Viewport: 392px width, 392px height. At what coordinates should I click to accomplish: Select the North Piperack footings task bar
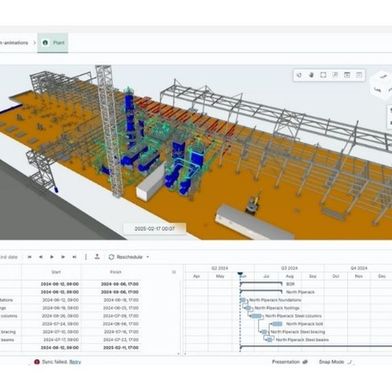(x=248, y=308)
